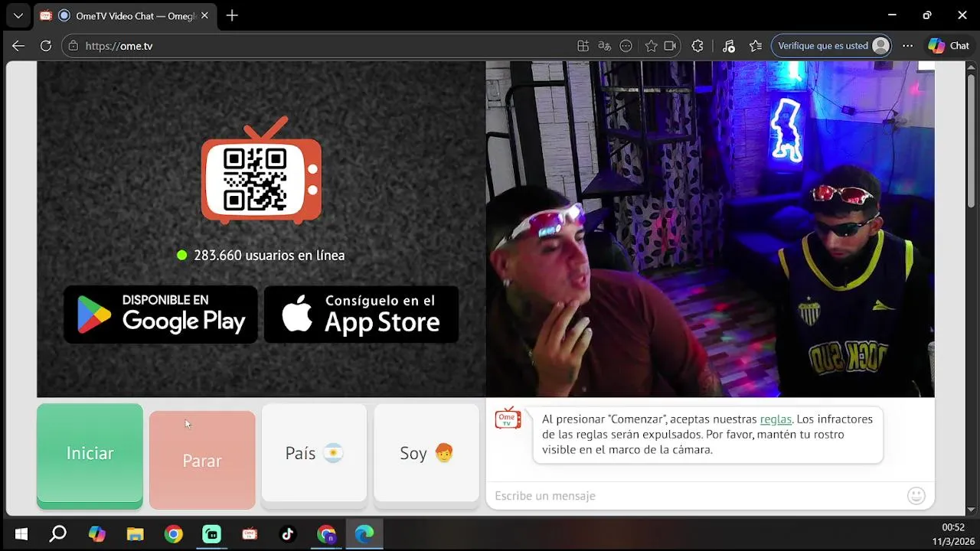
Task: Add page to favorites star
Action: click(x=651, y=46)
